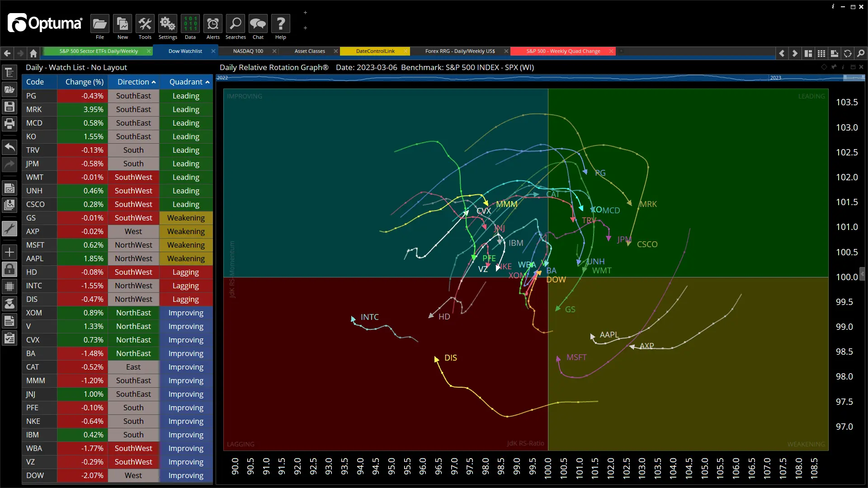Image resolution: width=868 pixels, height=488 pixels.
Task: Click the save disk icon in sidebar
Action: coord(9,107)
